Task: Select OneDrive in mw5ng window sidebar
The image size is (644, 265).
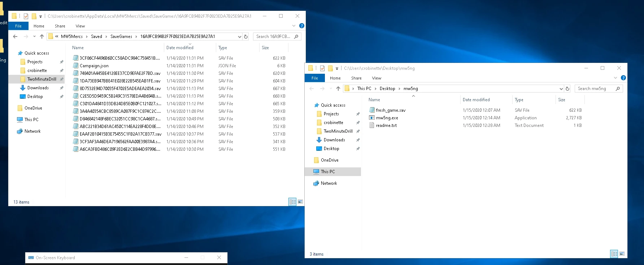Action: [330, 160]
